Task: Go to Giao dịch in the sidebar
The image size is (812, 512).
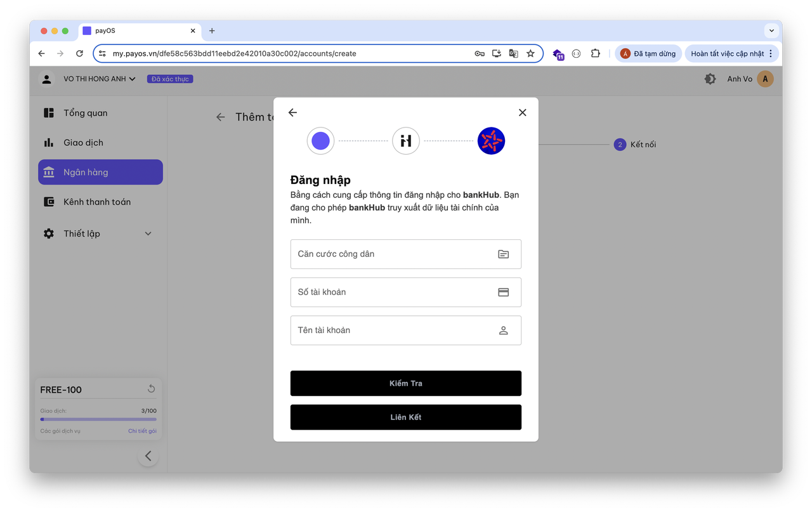Action: point(83,143)
